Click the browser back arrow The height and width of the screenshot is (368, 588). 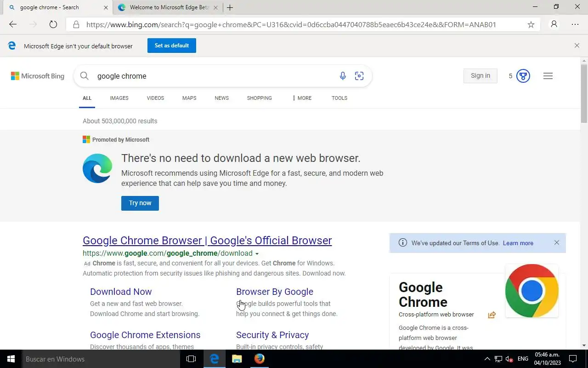[13, 24]
